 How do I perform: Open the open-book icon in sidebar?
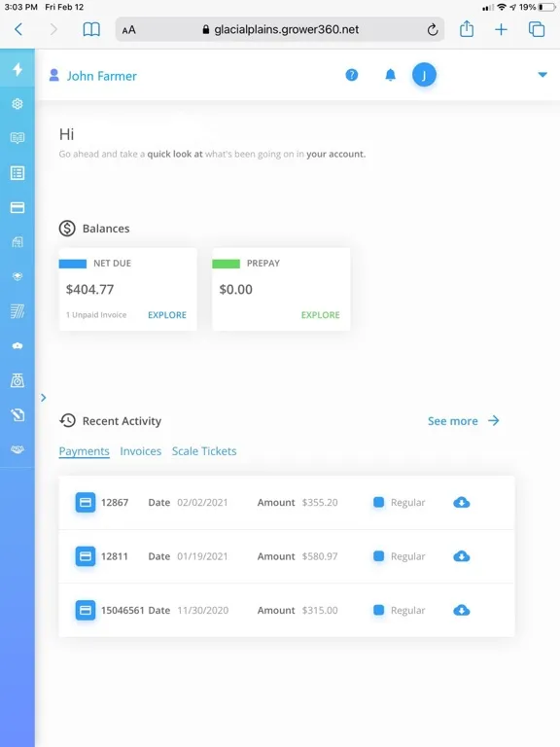[x=17, y=138]
